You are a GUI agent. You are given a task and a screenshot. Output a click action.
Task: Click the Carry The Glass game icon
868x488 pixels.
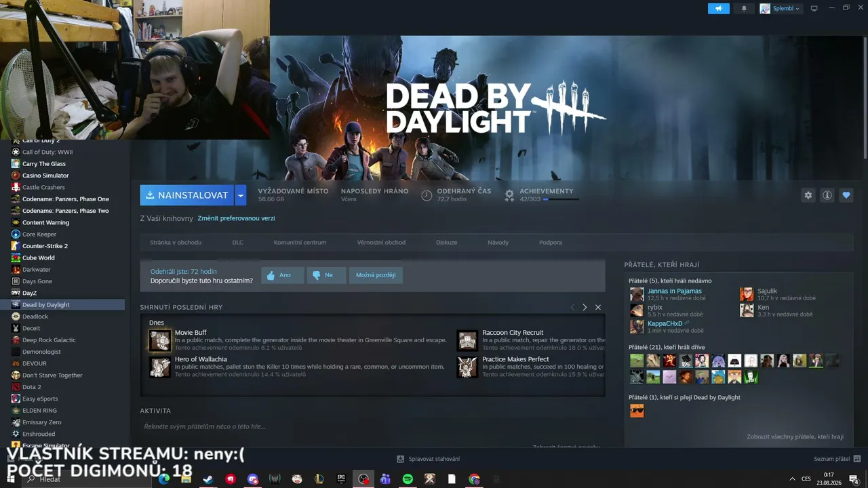coord(16,163)
